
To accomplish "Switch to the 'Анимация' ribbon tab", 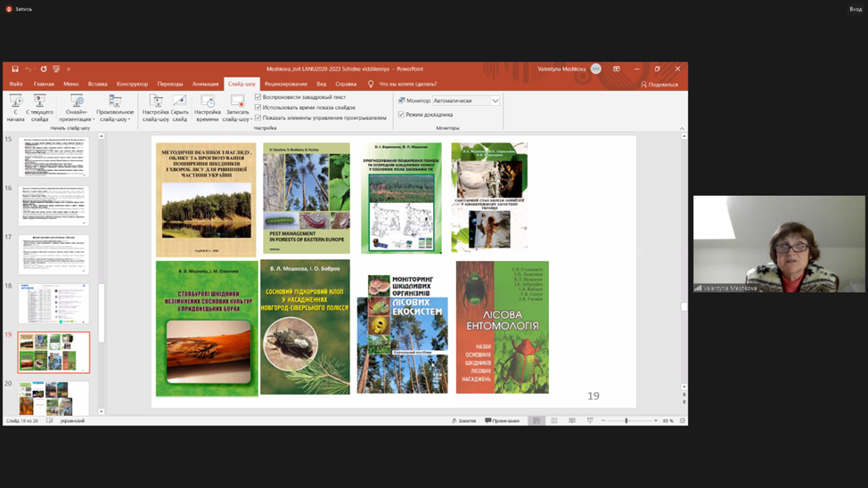I will (205, 84).
